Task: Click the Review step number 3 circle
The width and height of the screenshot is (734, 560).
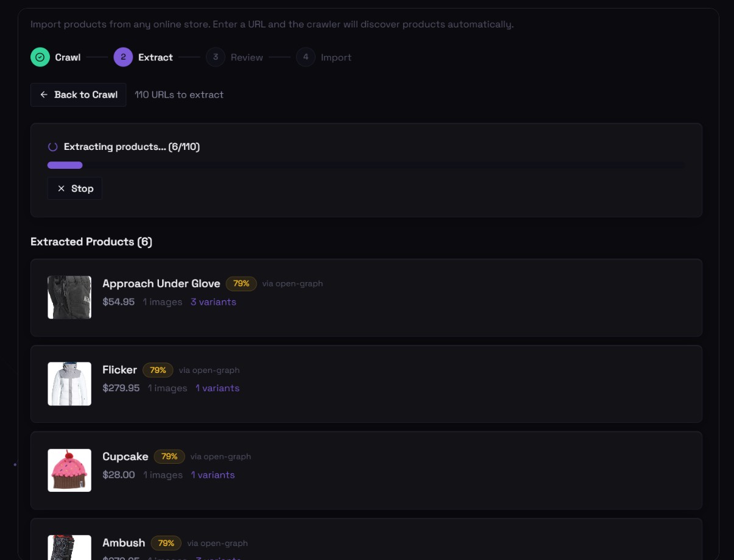Action: (x=216, y=57)
